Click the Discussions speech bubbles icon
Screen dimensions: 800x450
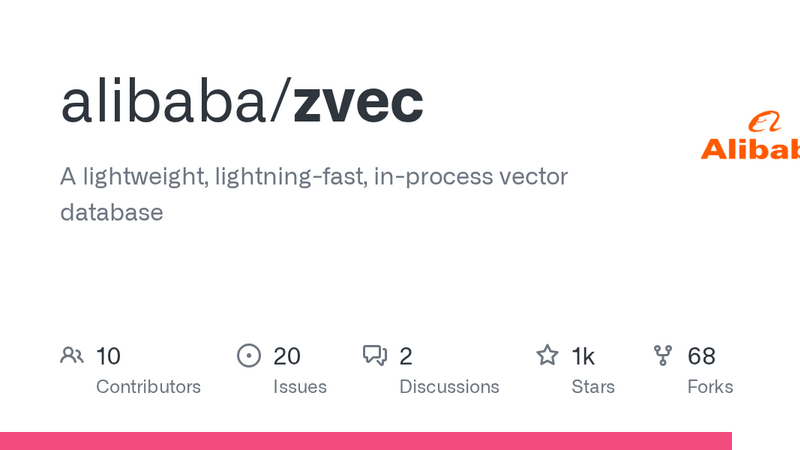tap(375, 355)
